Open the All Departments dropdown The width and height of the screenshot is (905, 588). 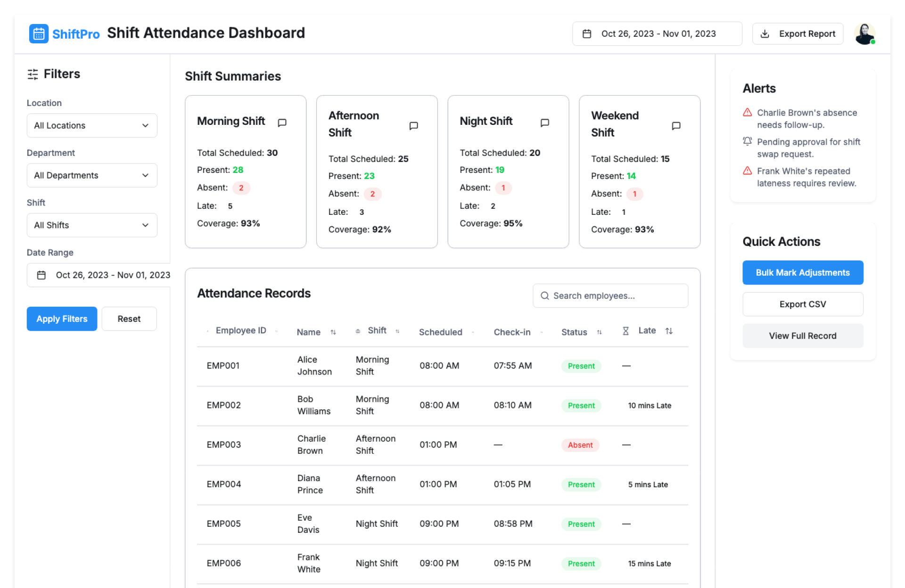[92, 175]
